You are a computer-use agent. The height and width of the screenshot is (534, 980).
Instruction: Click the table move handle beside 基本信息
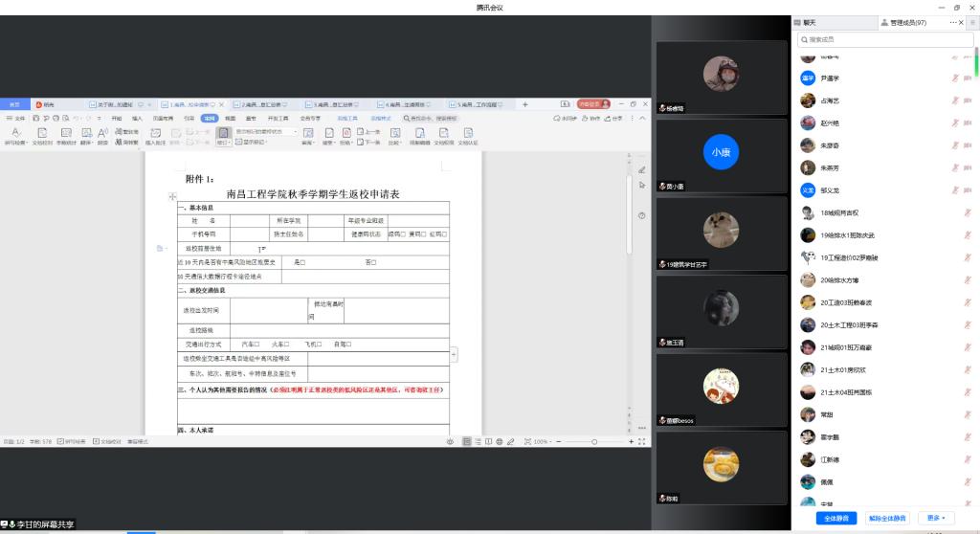click(172, 196)
